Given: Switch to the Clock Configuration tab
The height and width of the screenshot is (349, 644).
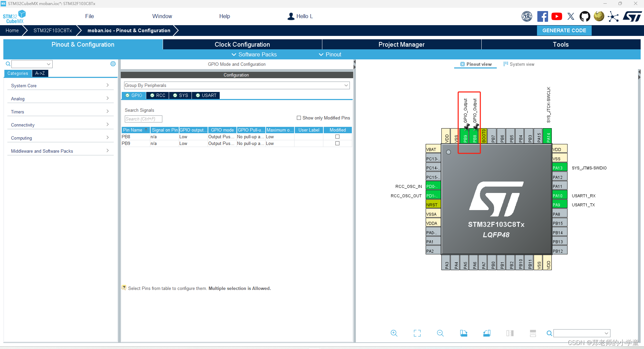Looking at the screenshot, I should tap(242, 44).
